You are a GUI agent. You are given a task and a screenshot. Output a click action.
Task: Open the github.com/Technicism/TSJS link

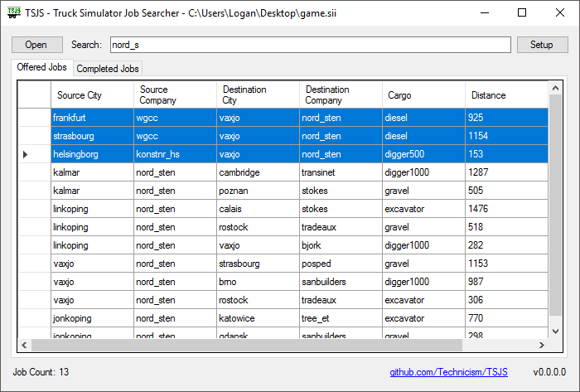(448, 372)
